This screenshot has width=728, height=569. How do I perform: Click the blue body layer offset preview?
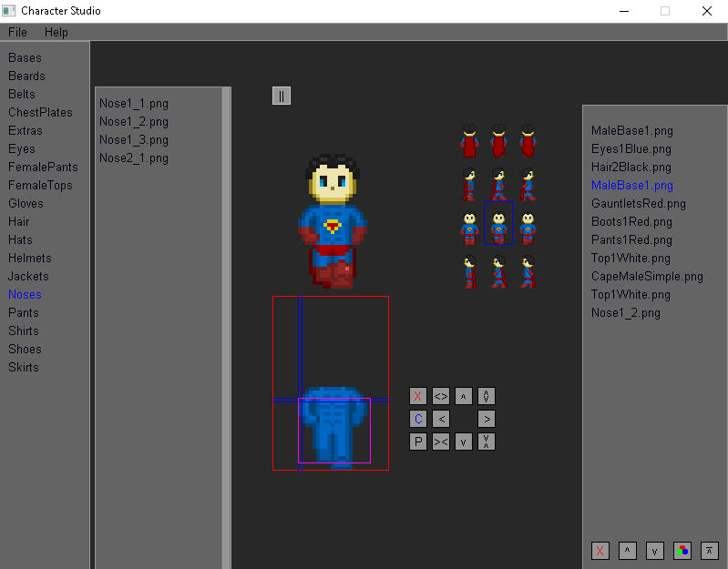[331, 383]
